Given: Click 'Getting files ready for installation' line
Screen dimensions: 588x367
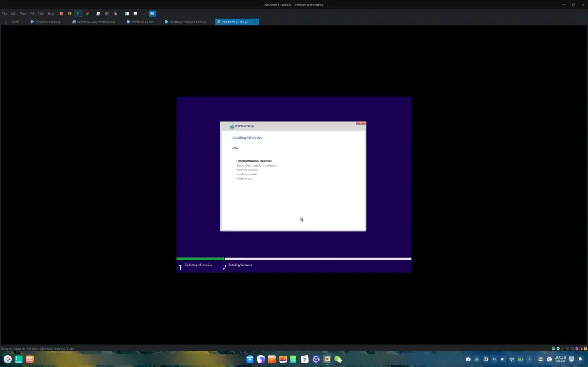Looking at the screenshot, I should [x=256, y=165].
